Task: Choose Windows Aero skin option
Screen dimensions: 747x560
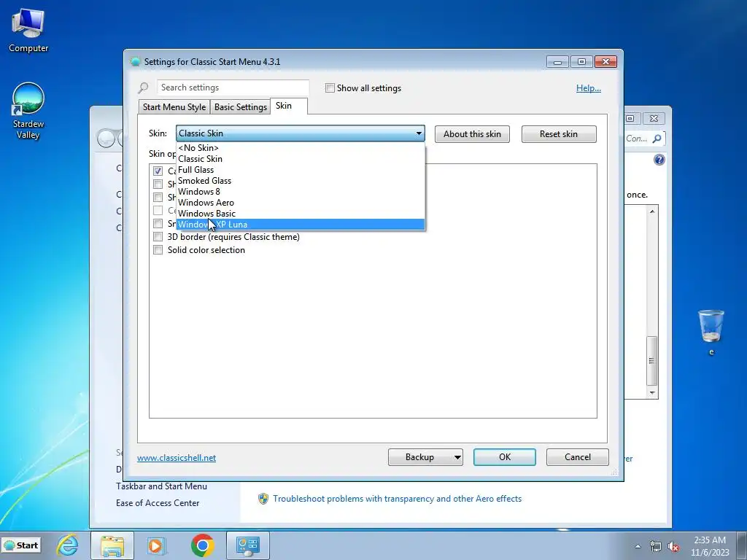Action: point(300,203)
